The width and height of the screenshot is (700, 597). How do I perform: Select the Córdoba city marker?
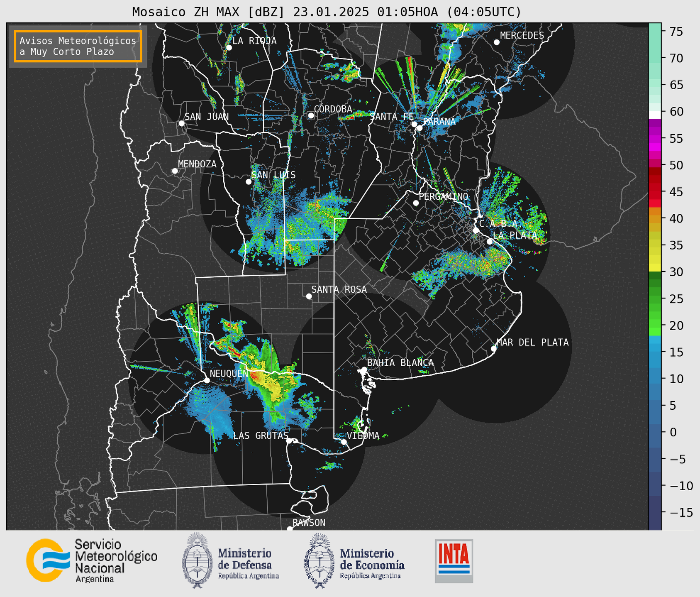[311, 115]
